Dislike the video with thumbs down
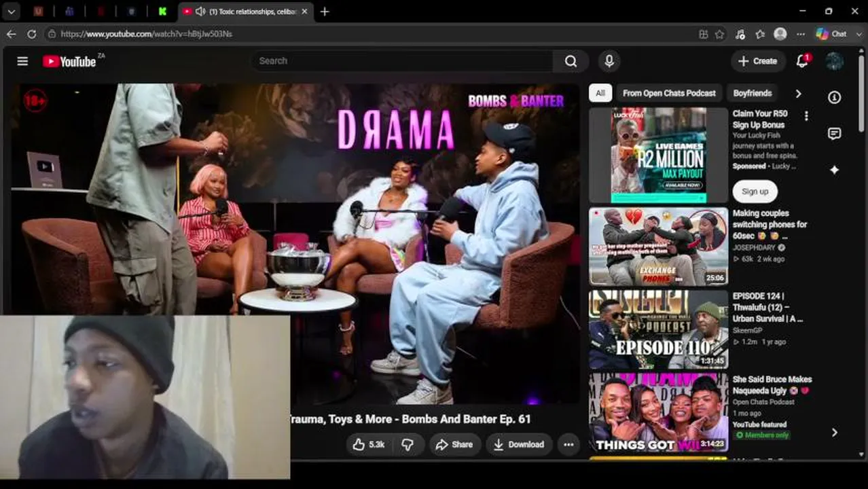Image resolution: width=868 pixels, height=489 pixels. tap(408, 444)
